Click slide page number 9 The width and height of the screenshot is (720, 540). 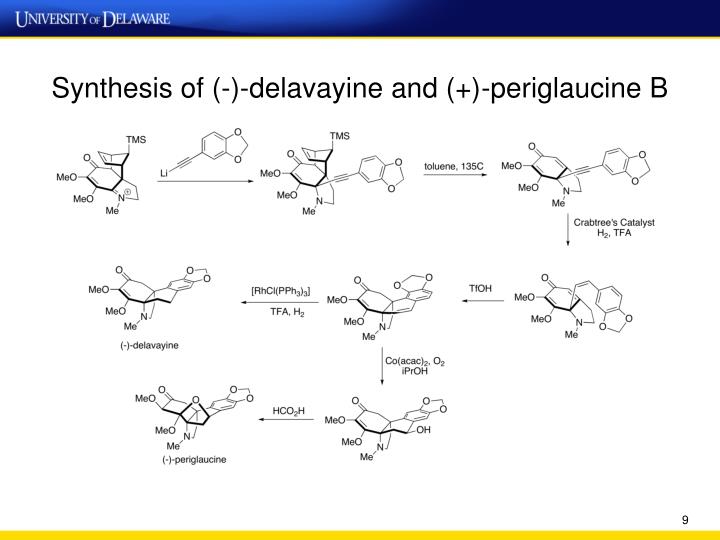click(x=685, y=520)
